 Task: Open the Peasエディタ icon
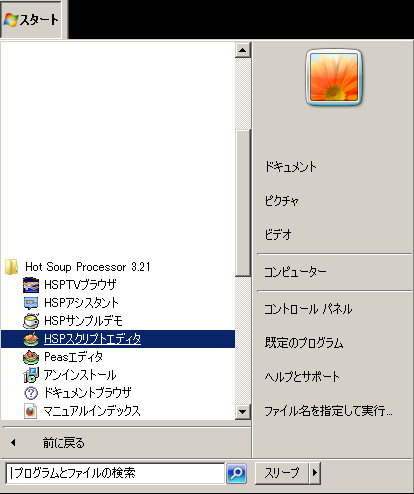coord(31,357)
